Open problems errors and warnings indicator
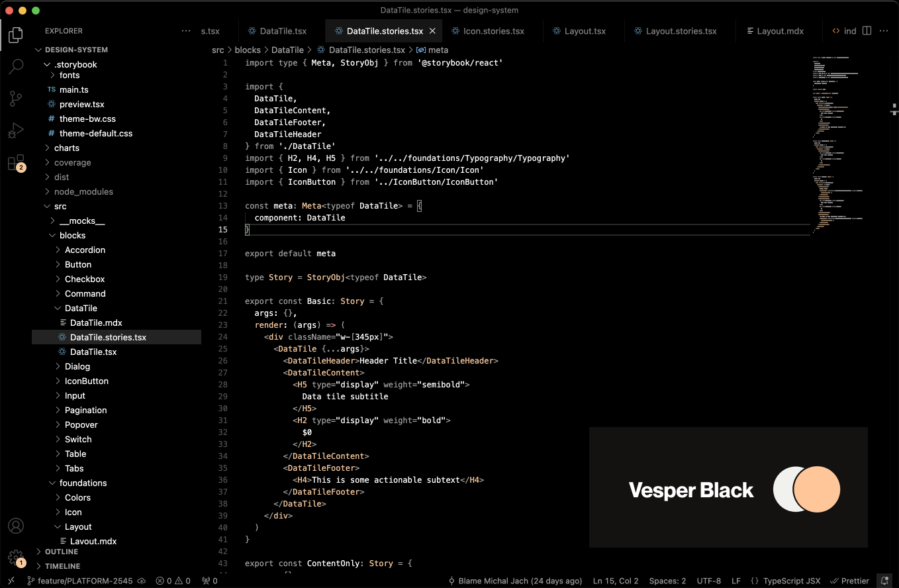The width and height of the screenshot is (899, 588). [173, 581]
